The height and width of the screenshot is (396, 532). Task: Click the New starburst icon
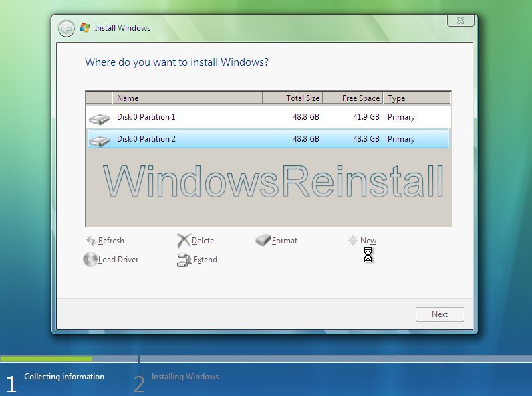pos(353,241)
